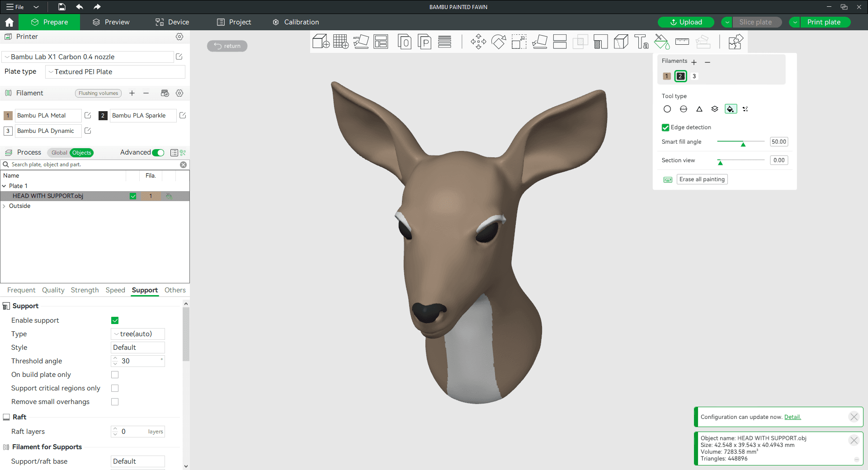Viewport: 868px width, 470px height.
Task: Select the Circle brush tool type
Action: (667, 109)
